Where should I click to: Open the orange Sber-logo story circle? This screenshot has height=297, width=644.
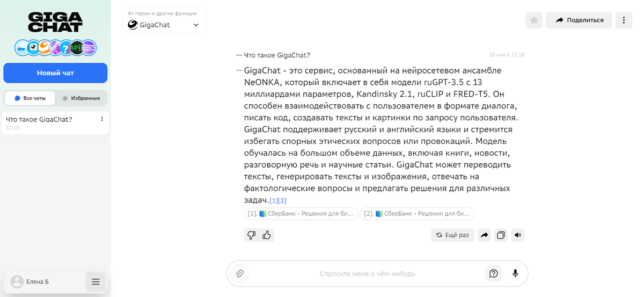[x=45, y=48]
